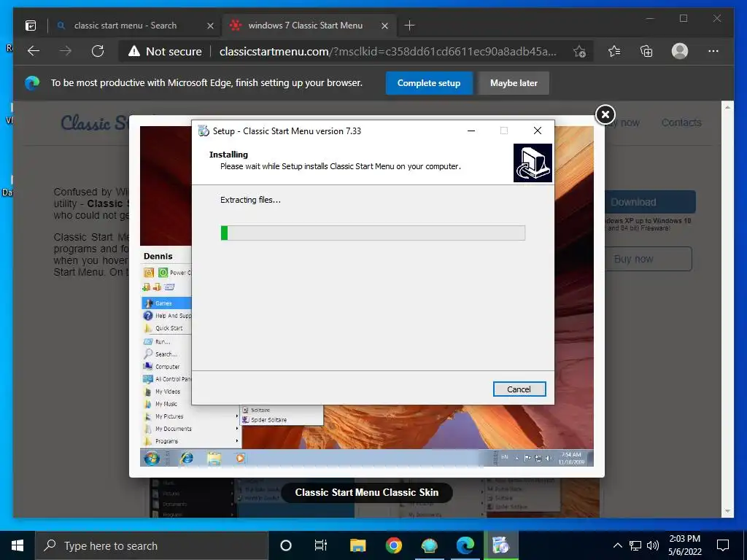Click the installer computer logo image
This screenshot has height=560, width=747.
[533, 163]
